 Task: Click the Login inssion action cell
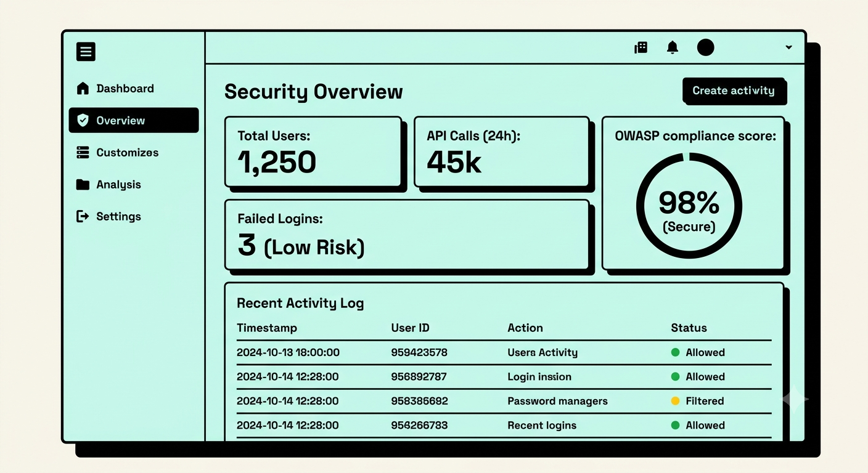(539, 376)
